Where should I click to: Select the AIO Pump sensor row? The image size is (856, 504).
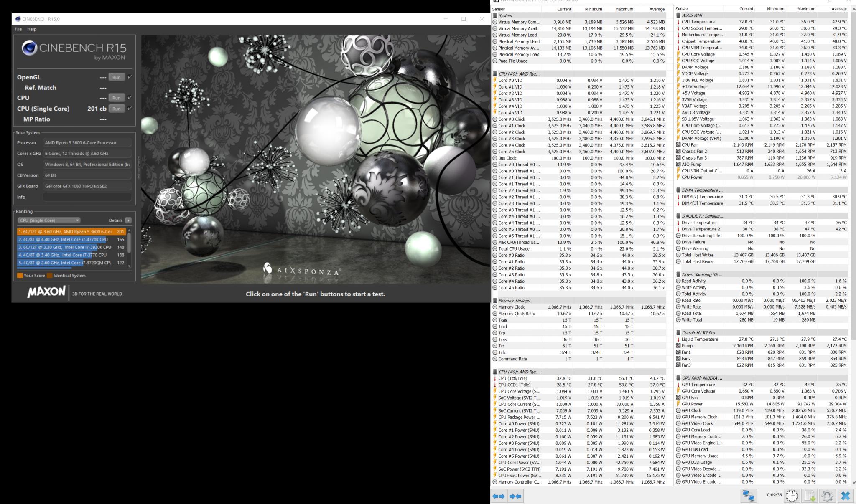(x=762, y=165)
